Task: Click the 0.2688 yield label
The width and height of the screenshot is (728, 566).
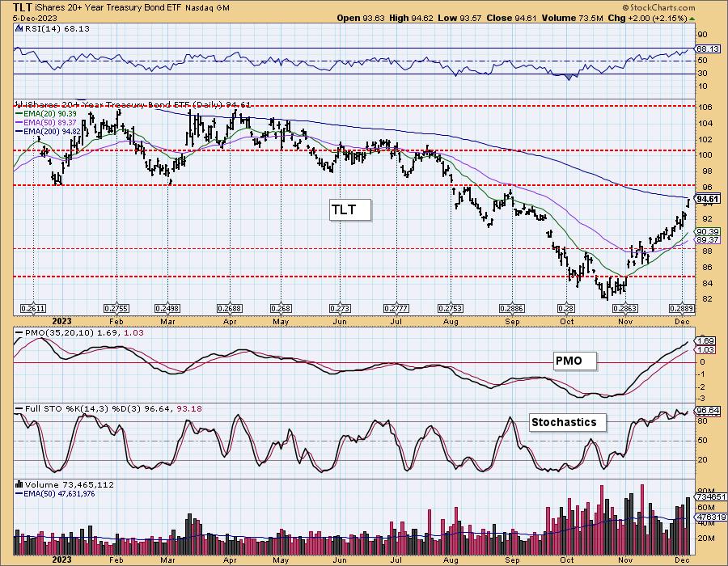Action: coord(230,308)
